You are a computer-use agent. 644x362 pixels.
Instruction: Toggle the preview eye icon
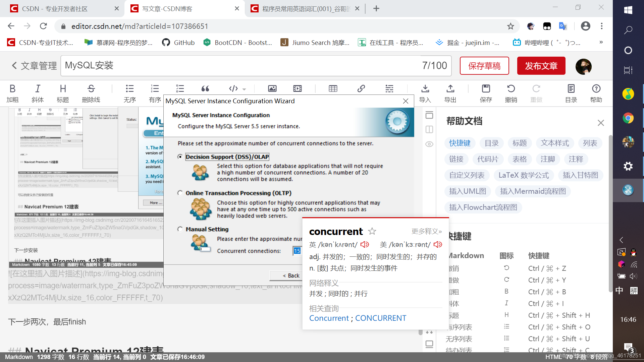coord(429,144)
